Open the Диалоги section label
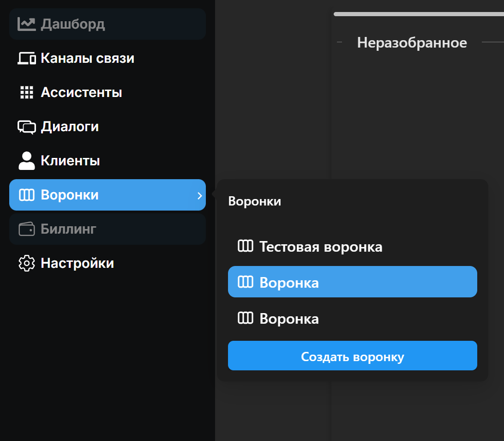This screenshot has width=504, height=441. coord(70,127)
